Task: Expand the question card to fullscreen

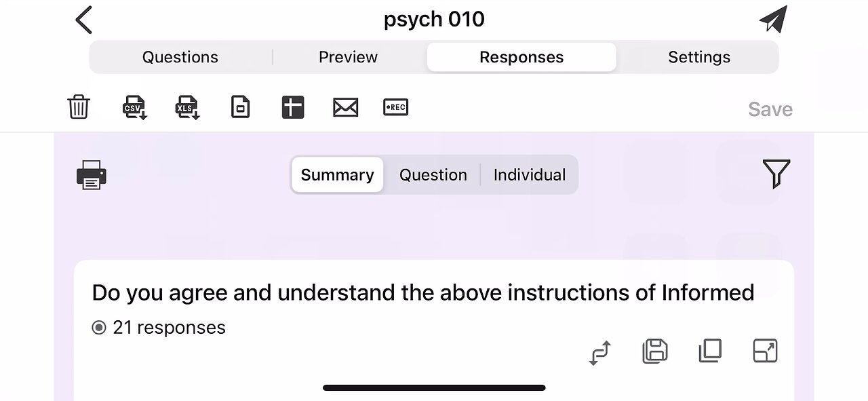Action: coord(765,351)
